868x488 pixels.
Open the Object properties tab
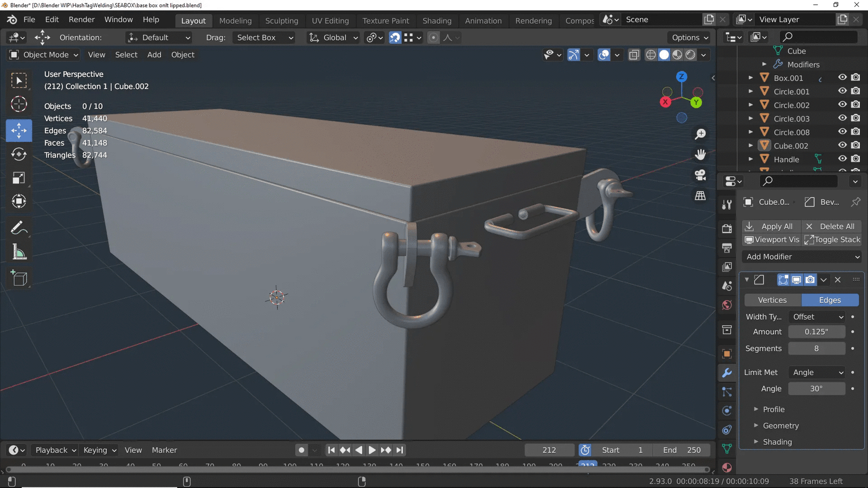click(x=727, y=354)
